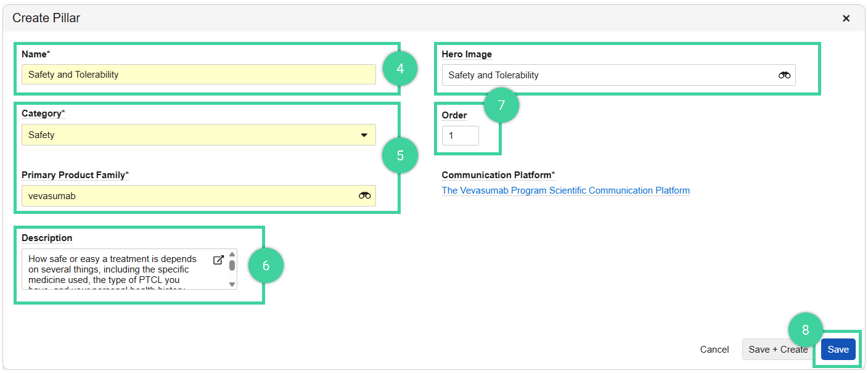Click the Primary Product Family text field

tap(185, 195)
